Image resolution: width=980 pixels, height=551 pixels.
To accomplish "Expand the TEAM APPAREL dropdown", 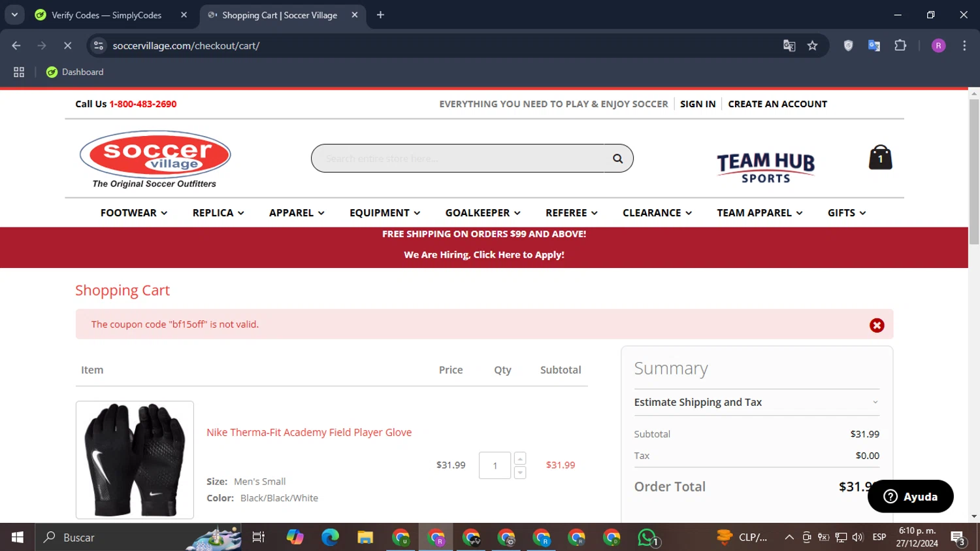I will pyautogui.click(x=760, y=213).
